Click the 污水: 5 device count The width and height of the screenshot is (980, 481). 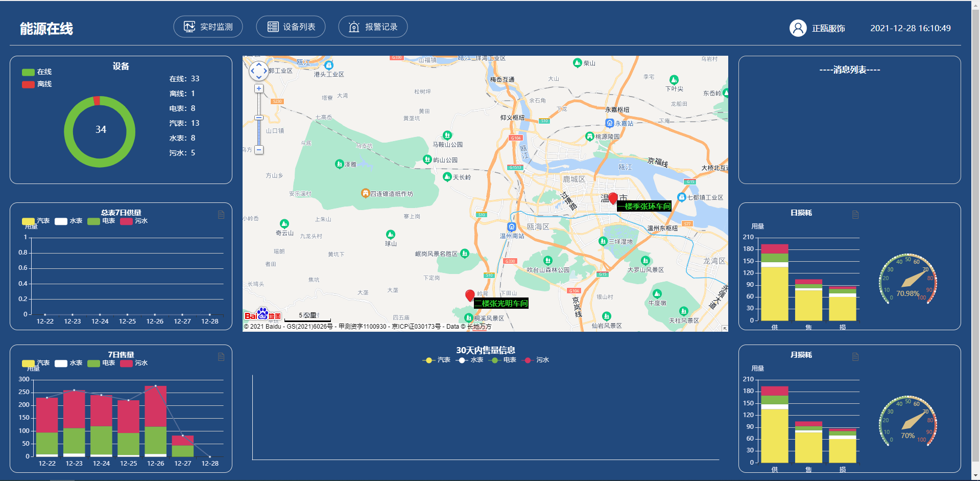[x=182, y=153]
